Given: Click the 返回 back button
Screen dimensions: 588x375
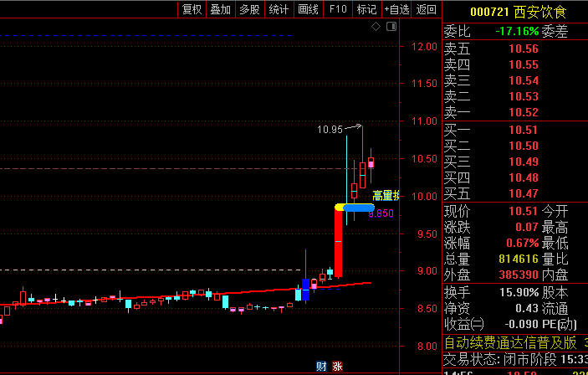Looking at the screenshot, I should tap(427, 9).
